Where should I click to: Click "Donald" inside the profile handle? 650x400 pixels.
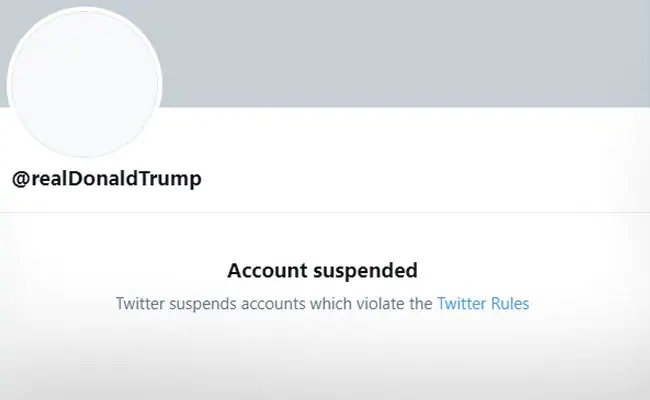pos(116,179)
